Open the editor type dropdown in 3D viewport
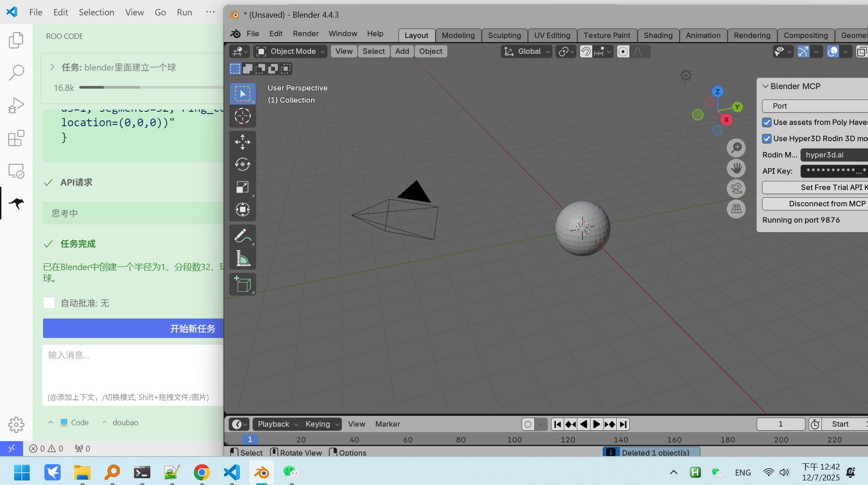 click(239, 52)
